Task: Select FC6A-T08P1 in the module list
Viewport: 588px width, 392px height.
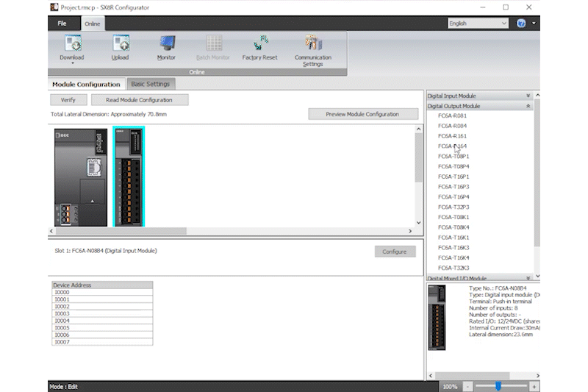Action: [x=453, y=156]
